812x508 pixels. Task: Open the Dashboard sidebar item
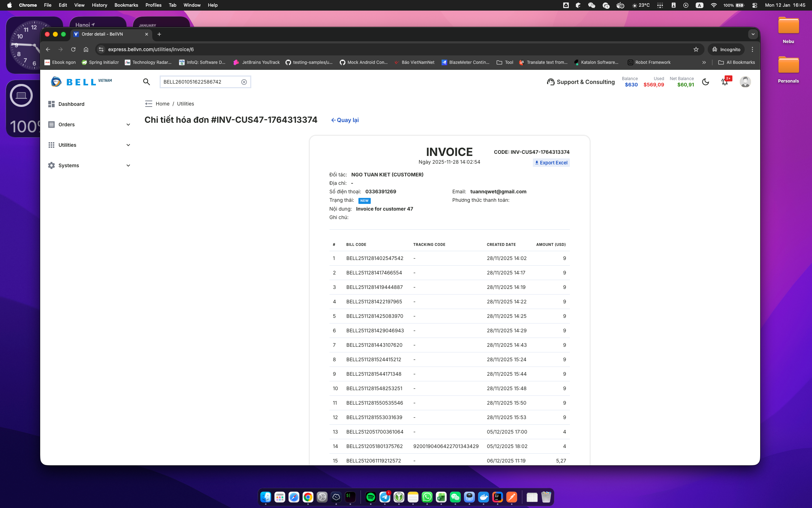point(71,104)
